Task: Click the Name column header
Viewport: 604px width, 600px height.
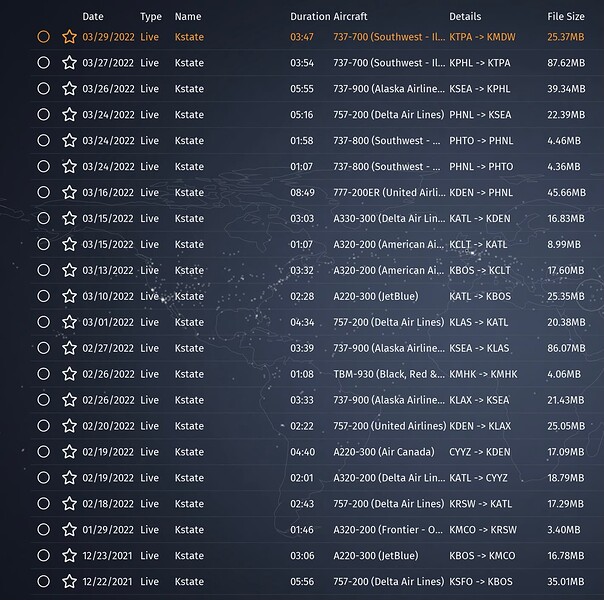Action: tap(187, 17)
